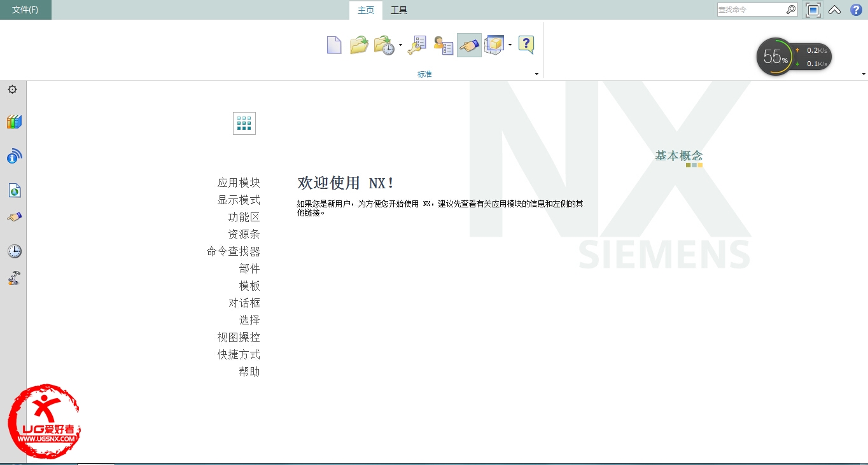Minimize the ribbon with the up chevron
This screenshot has width=868, height=465.
(834, 10)
